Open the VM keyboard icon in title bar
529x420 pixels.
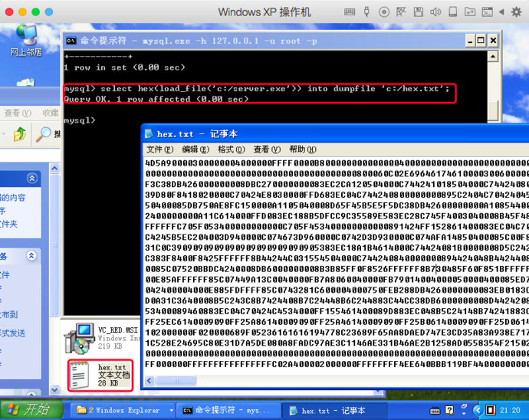click(x=350, y=12)
